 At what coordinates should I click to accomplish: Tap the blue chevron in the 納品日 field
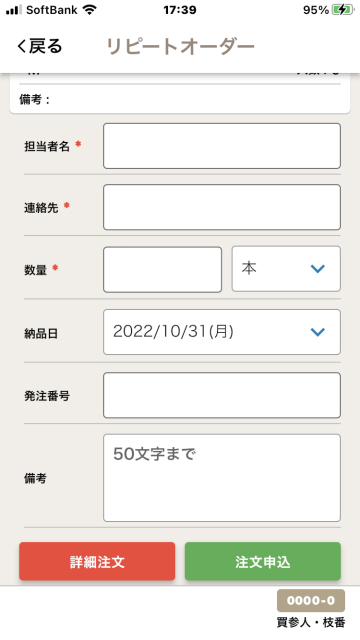tap(318, 332)
